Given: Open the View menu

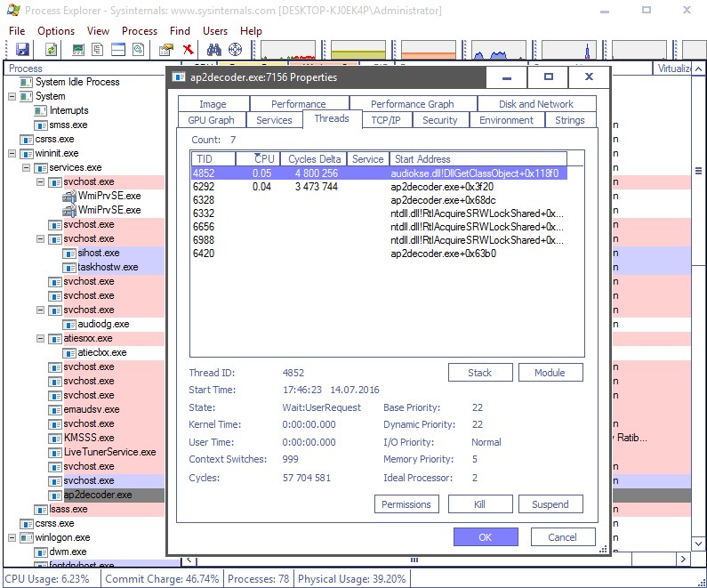Looking at the screenshot, I should click(98, 31).
